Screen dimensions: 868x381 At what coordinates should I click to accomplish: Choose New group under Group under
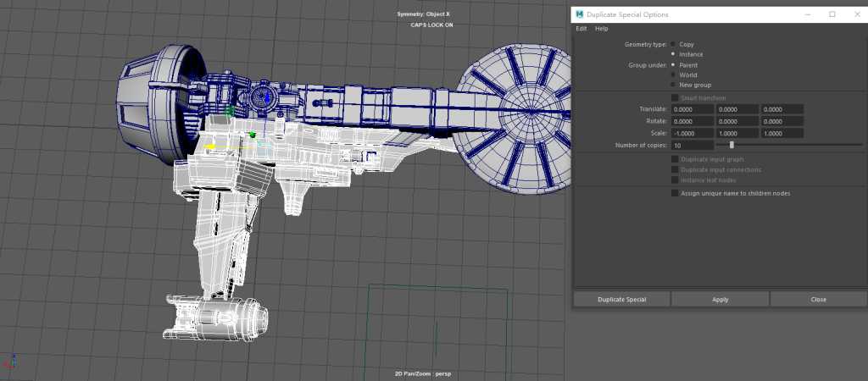673,85
